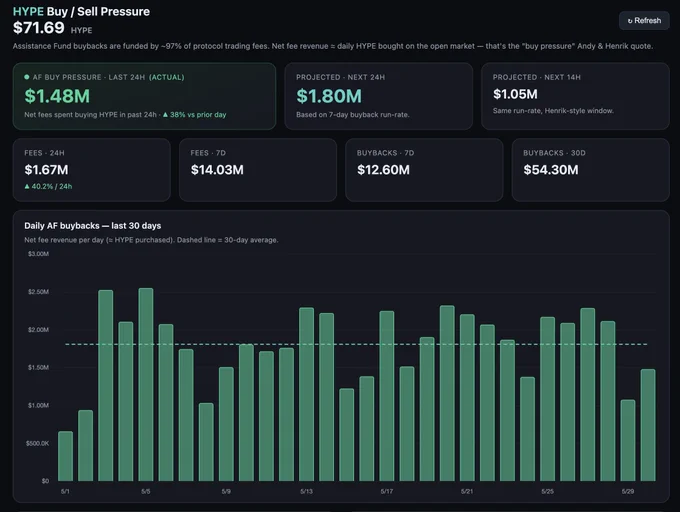Click the 5/5 x-axis date label

[146, 492]
